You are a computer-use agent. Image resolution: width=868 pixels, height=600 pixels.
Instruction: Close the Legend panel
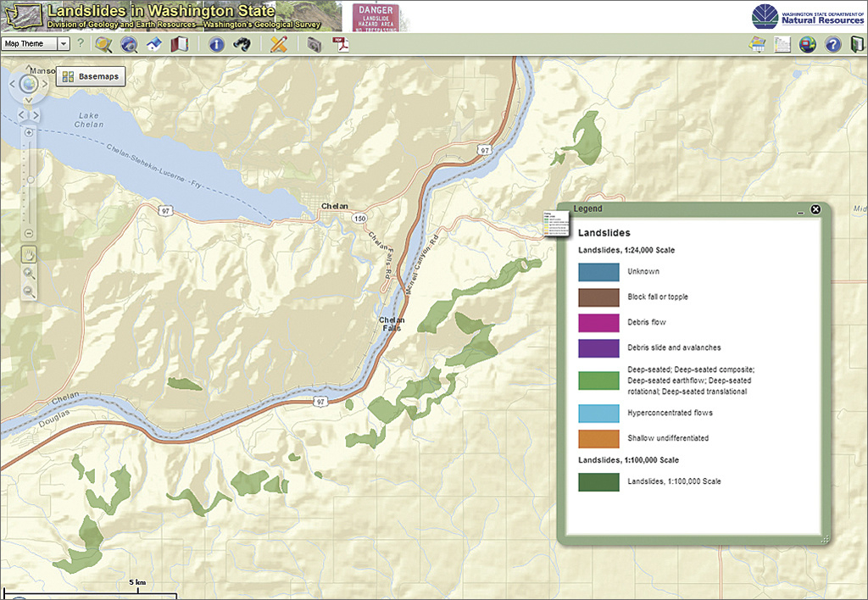pos(815,208)
